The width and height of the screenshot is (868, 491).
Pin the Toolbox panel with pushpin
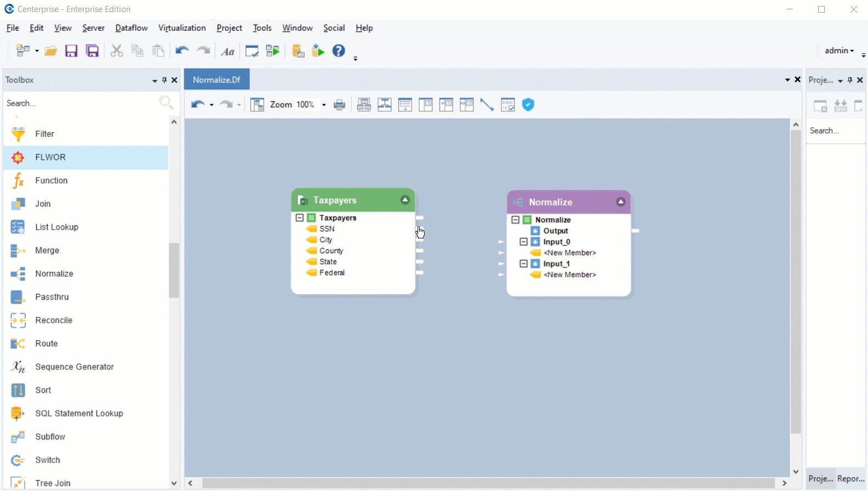(164, 80)
